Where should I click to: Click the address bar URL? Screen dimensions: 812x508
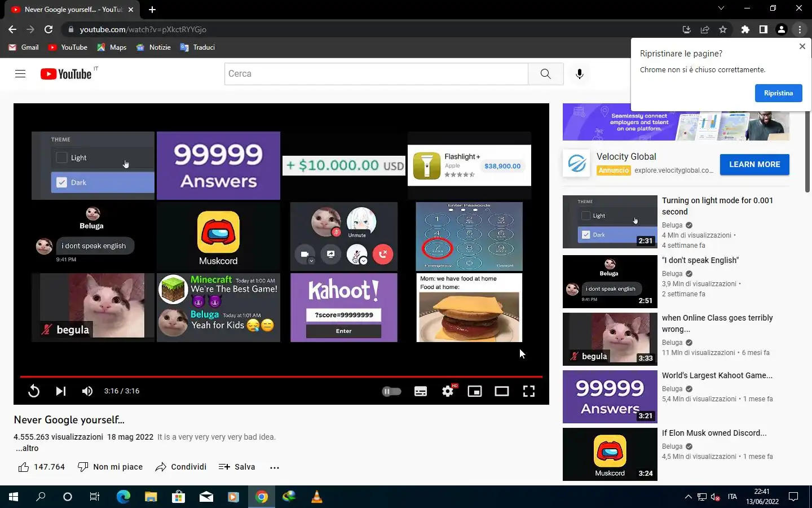143,29
